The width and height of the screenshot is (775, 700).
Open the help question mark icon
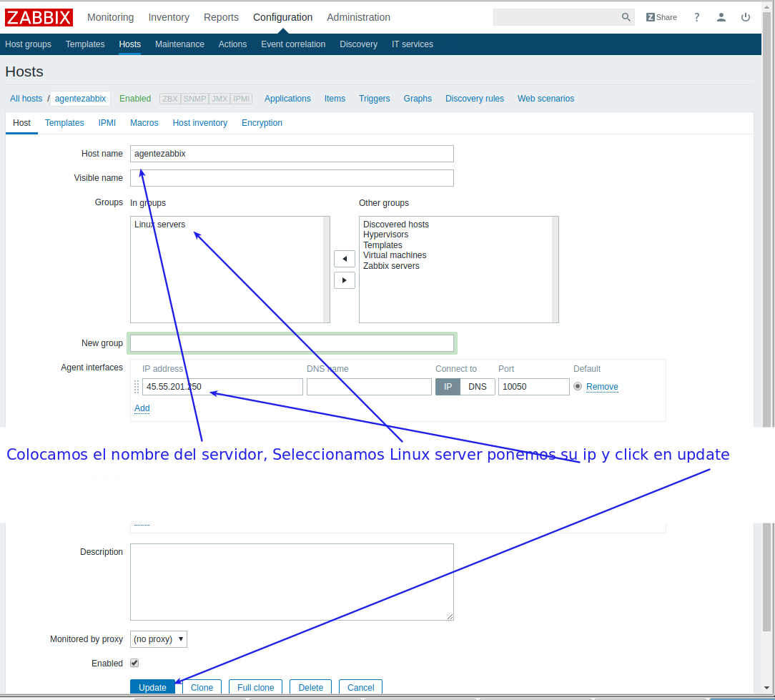[696, 17]
